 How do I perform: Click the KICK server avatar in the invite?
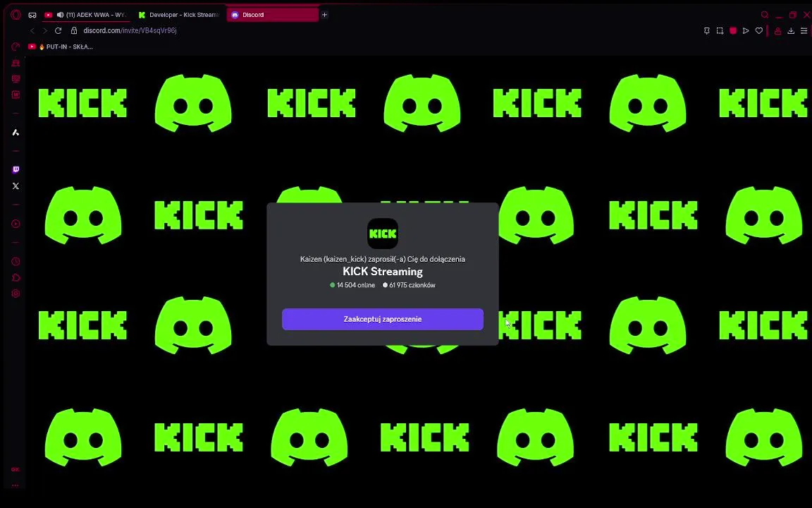pyautogui.click(x=383, y=234)
